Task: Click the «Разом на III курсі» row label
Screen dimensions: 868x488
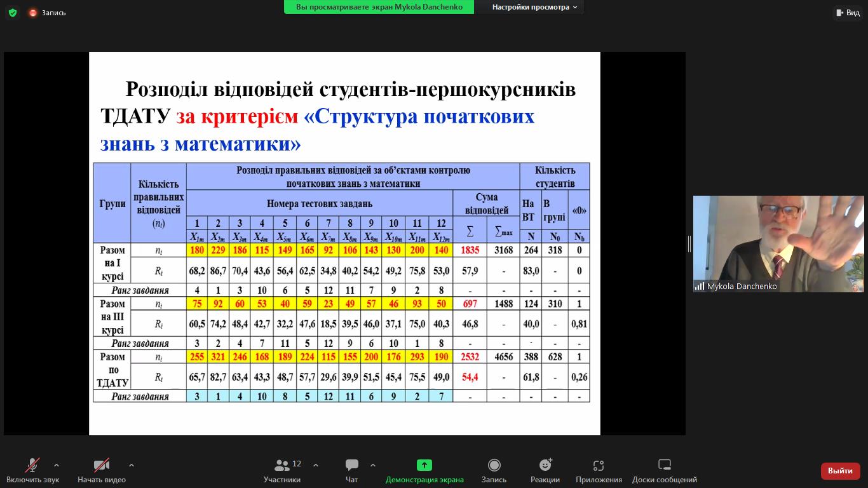Action: click(x=112, y=317)
